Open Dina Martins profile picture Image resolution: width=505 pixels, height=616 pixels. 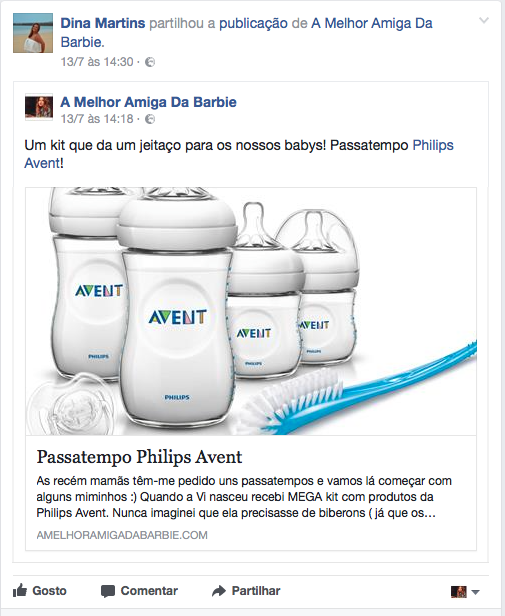coord(33,33)
